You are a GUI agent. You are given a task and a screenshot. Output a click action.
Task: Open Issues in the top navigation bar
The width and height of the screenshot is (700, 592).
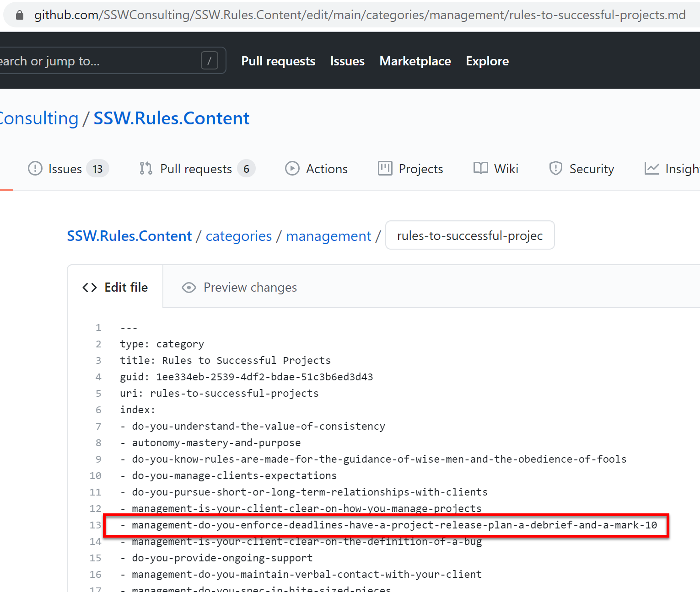pos(347,61)
